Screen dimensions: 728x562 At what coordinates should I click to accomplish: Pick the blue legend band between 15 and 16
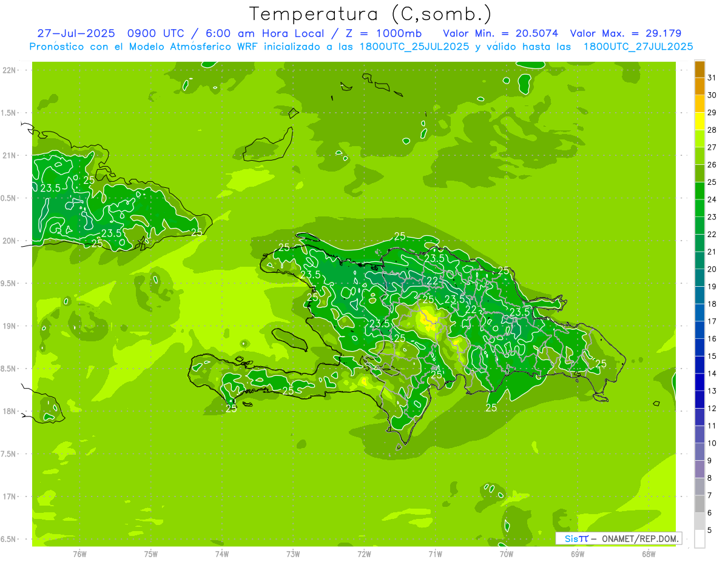click(699, 347)
